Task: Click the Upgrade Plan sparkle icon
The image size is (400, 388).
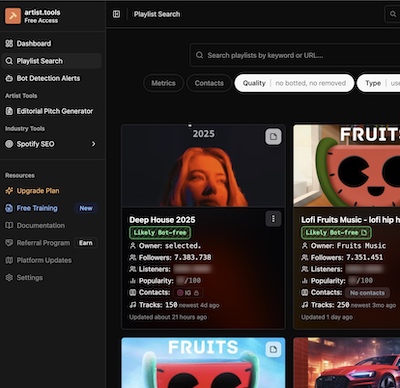Action: 9,191
